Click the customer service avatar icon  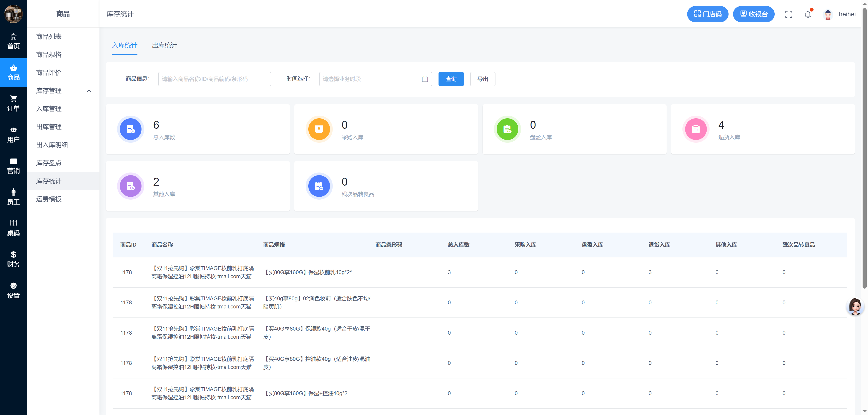pos(855,306)
